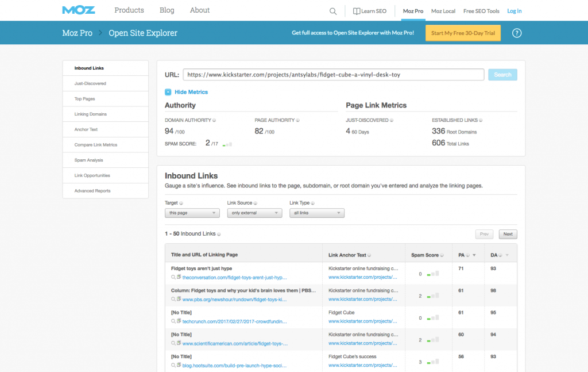Click the spam score bar indicator under Authority
The height and width of the screenshot is (372, 588).
pyautogui.click(x=227, y=144)
